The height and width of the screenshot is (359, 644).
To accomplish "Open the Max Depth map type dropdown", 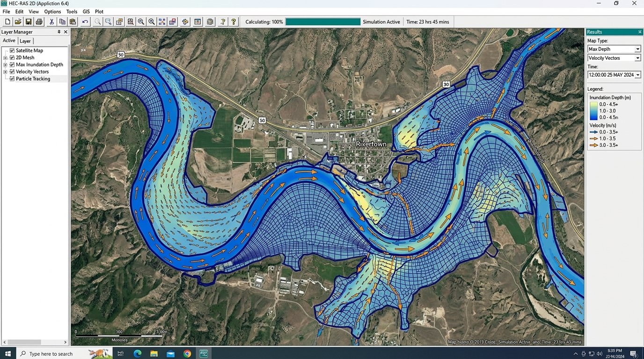I will click(637, 49).
